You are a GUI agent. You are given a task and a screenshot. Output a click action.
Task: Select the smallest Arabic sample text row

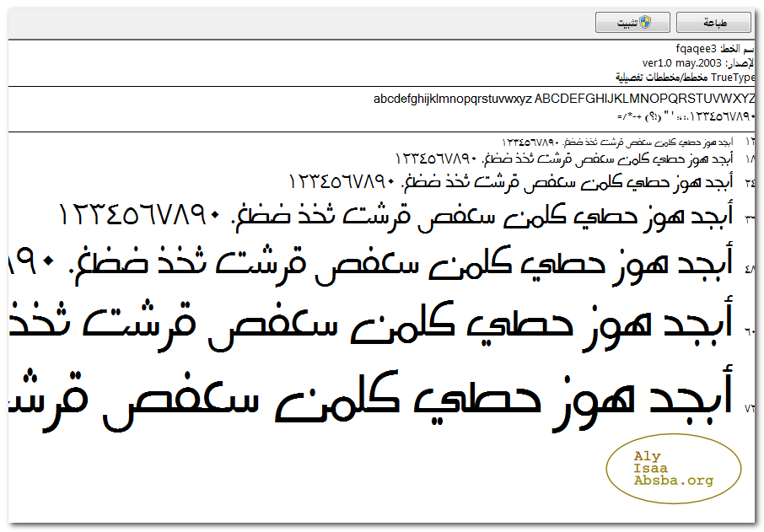point(617,141)
